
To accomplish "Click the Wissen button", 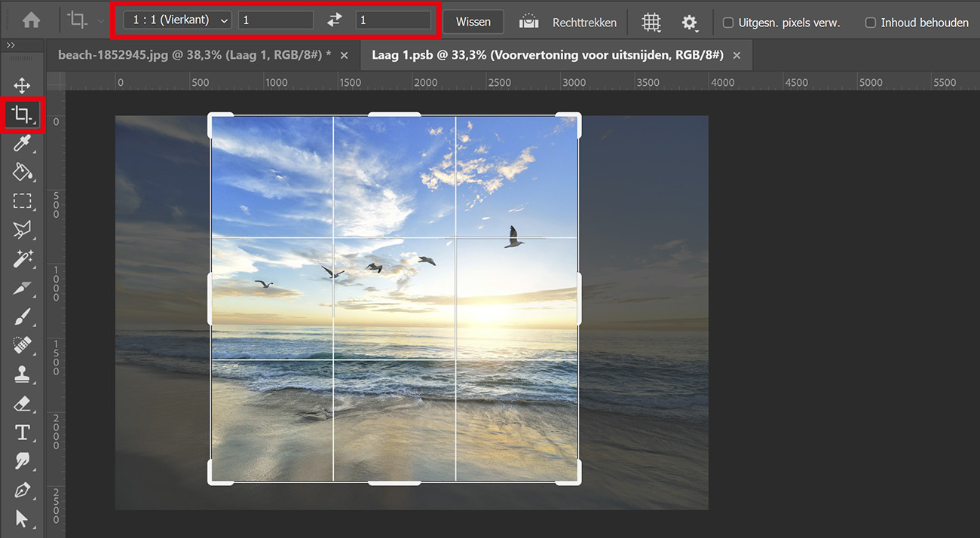I will [473, 22].
